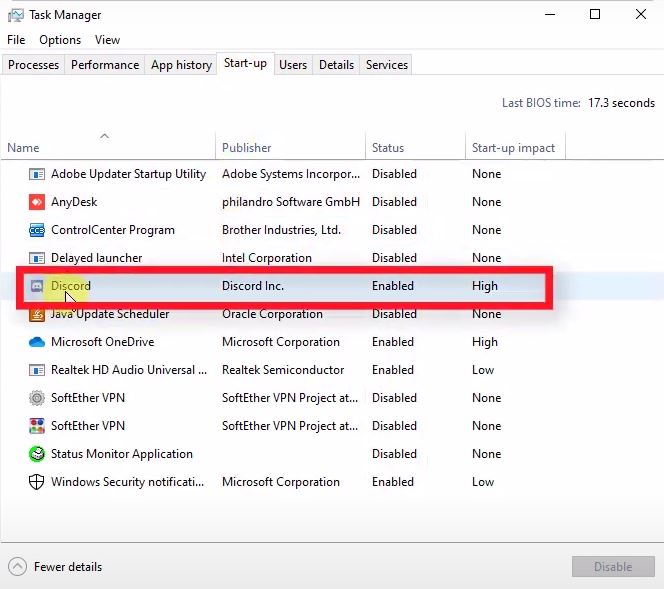Minimize the Task Manager window

point(550,14)
